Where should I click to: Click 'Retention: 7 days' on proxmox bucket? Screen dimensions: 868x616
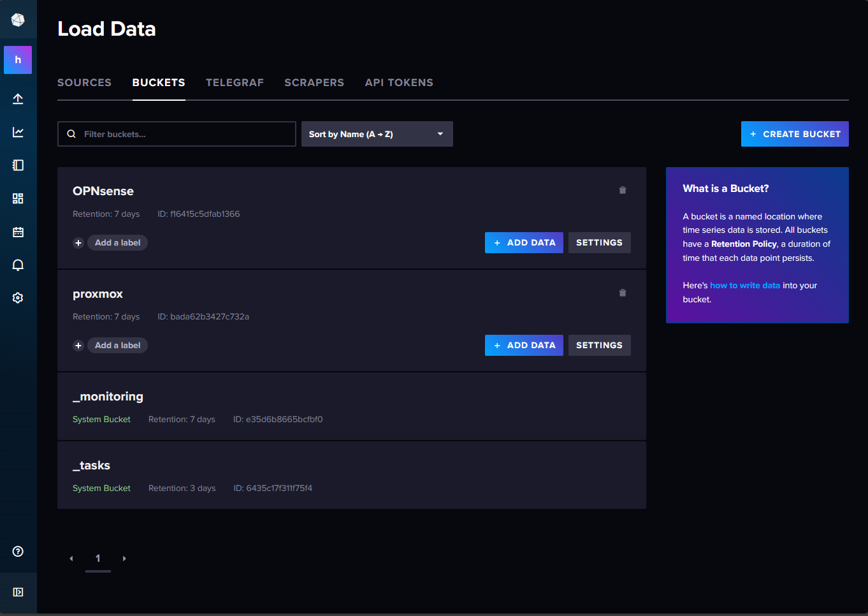coord(106,317)
